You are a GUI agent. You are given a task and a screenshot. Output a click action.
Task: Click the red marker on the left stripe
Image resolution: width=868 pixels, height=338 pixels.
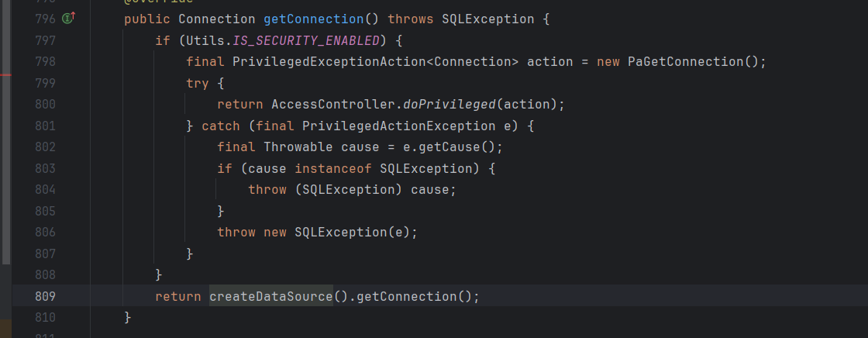coord(5,75)
